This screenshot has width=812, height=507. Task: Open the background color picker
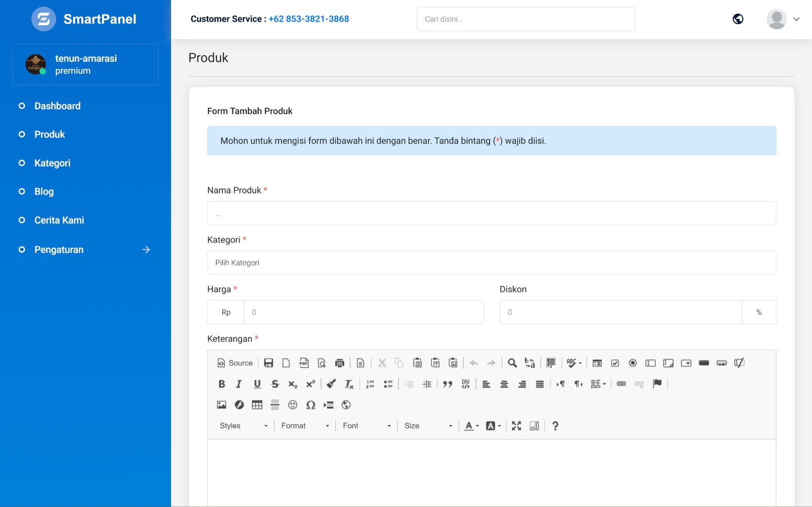point(493,426)
